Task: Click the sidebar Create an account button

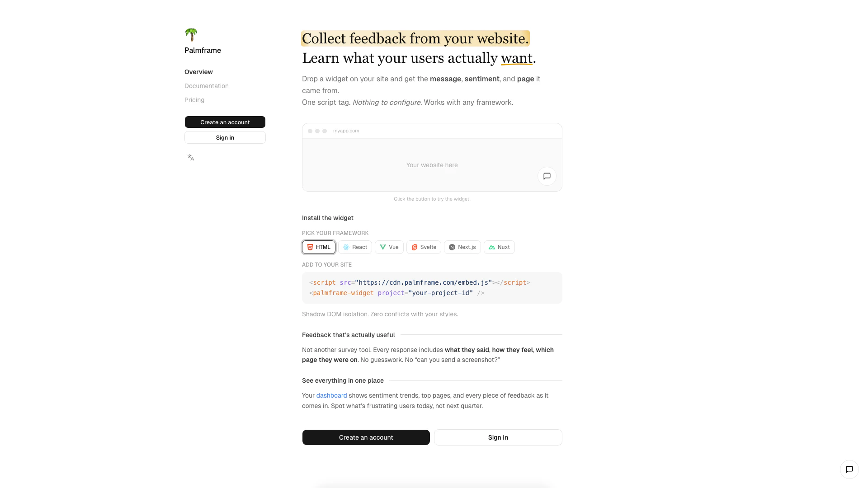Action: click(225, 122)
